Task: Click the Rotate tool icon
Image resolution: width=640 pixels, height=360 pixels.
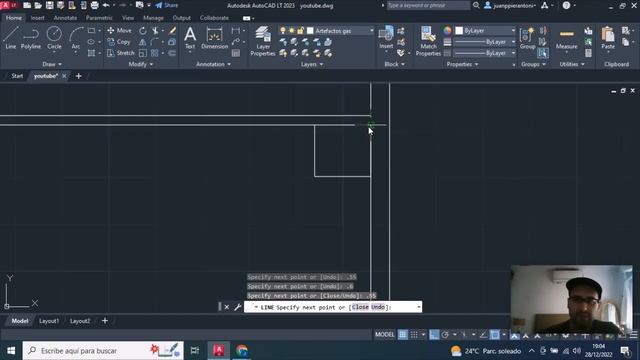Action: click(x=142, y=31)
